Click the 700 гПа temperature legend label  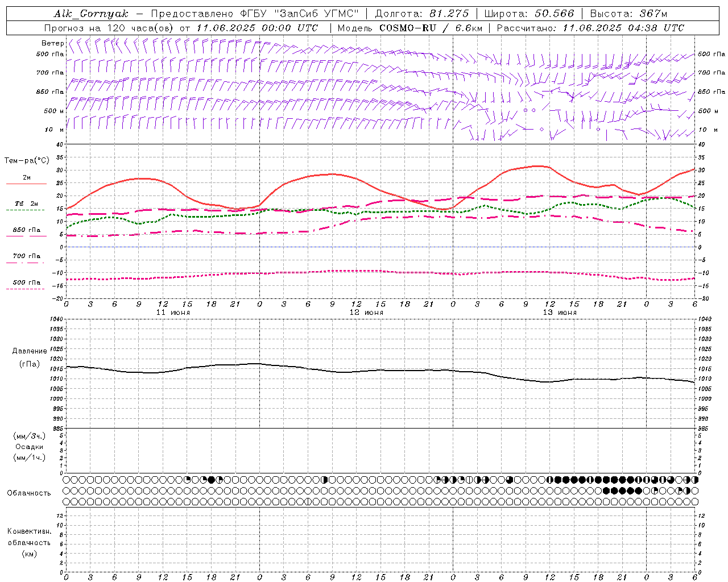point(27,256)
